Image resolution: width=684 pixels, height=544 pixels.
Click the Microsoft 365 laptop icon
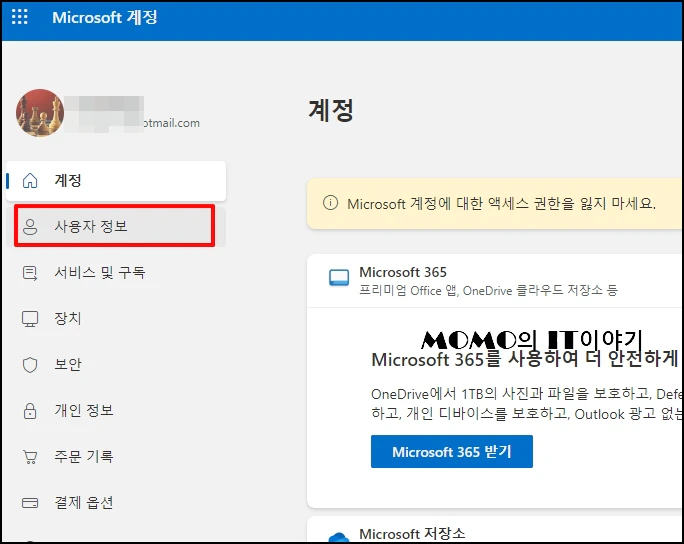(x=339, y=277)
